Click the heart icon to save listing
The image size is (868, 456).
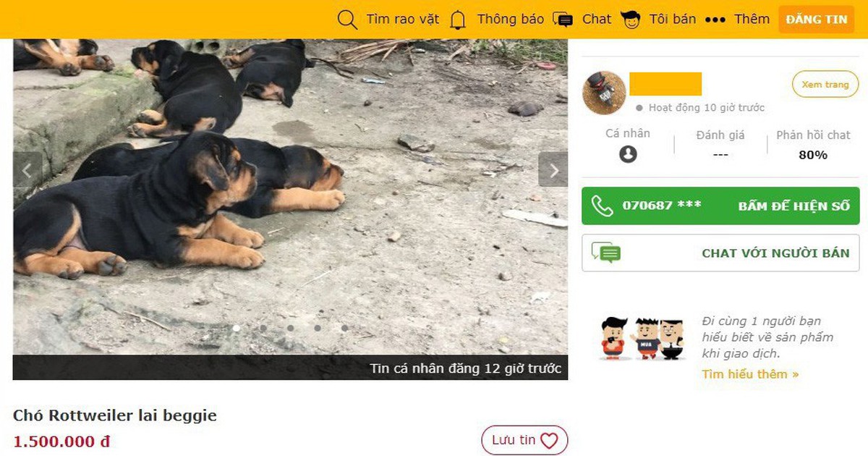point(549,440)
